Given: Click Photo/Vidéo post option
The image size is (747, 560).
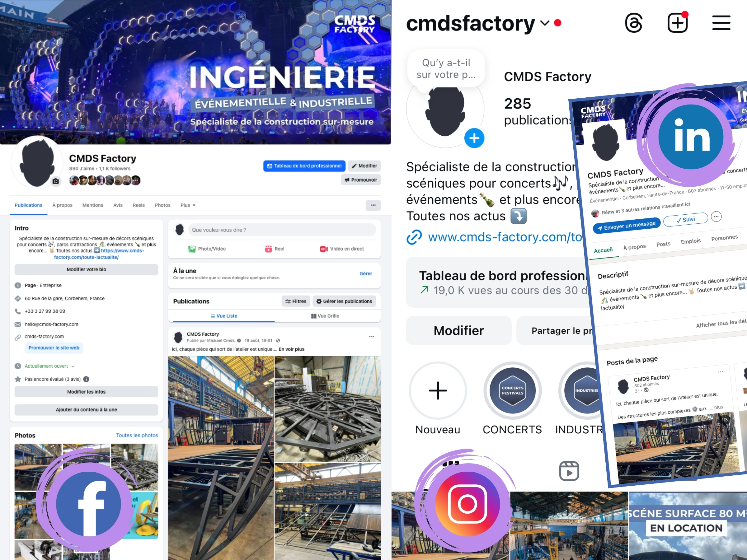Looking at the screenshot, I should 207,249.
